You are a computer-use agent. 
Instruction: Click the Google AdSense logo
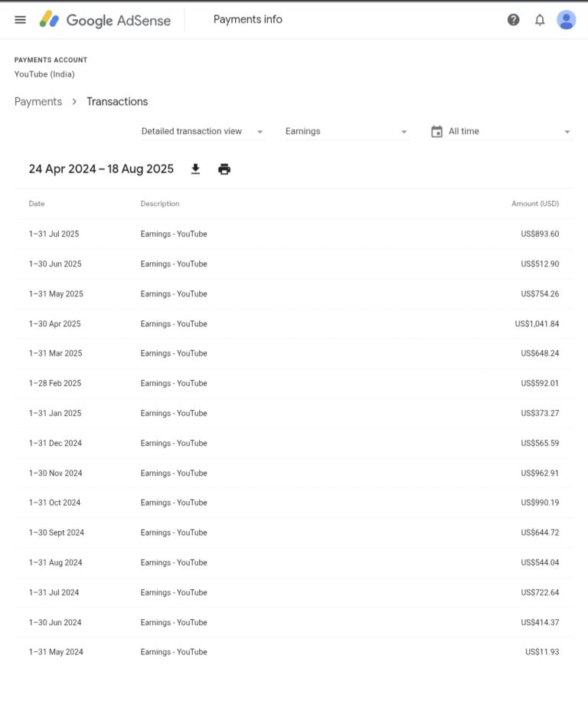pyautogui.click(x=105, y=20)
